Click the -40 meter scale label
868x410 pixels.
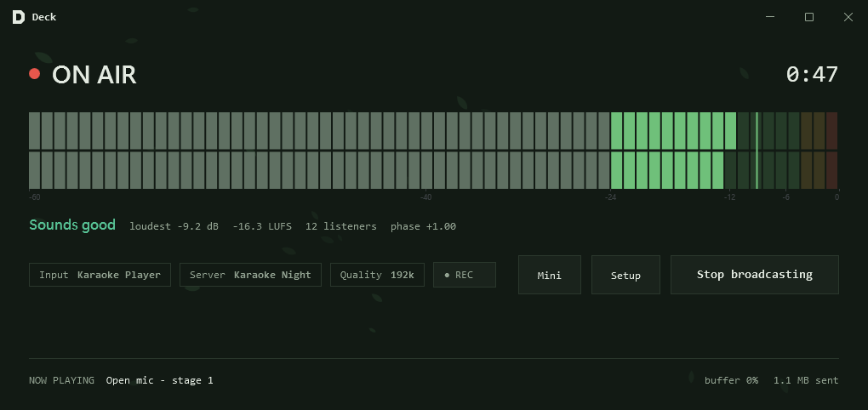coord(425,197)
